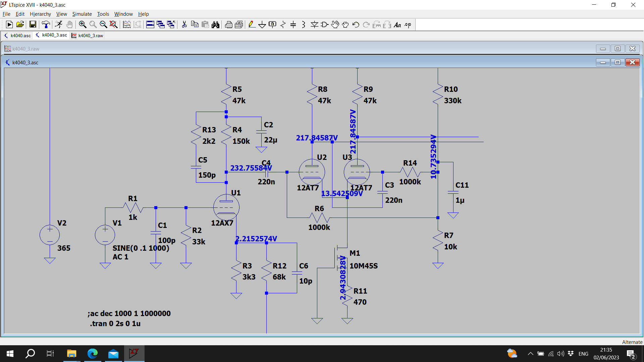The width and height of the screenshot is (644, 362).
Task: Open the Edit menu
Action: [20, 14]
